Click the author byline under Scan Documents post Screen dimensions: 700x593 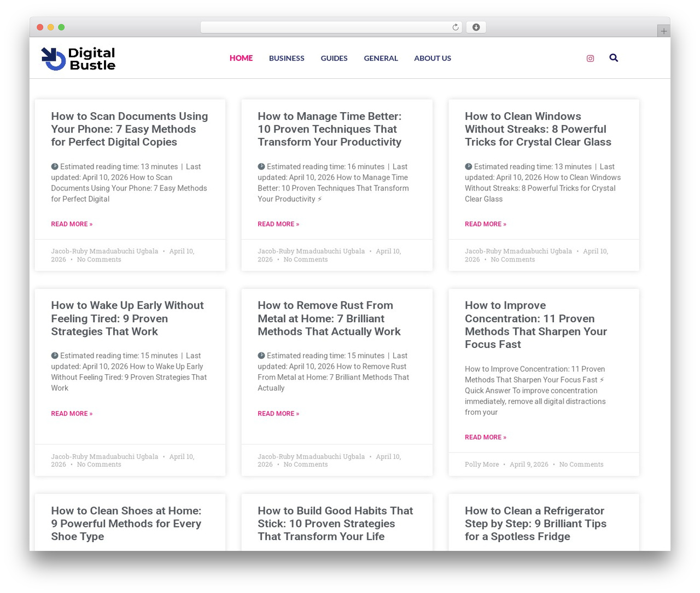(x=104, y=251)
